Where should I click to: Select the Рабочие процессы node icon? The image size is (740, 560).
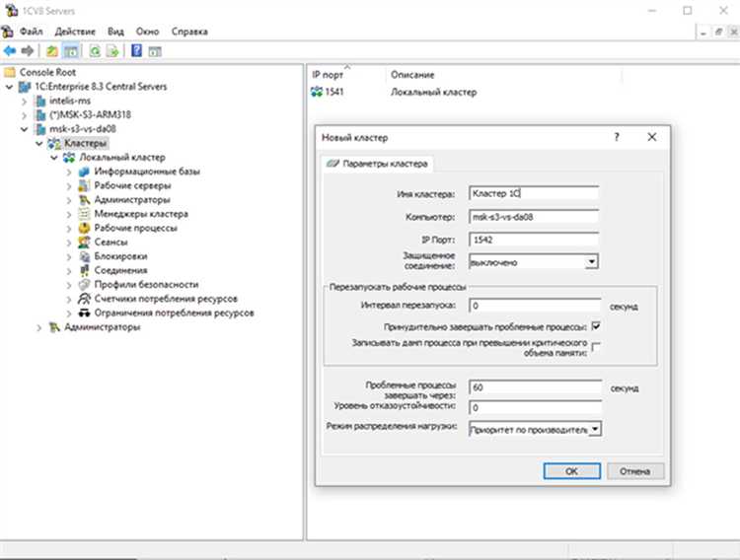click(x=85, y=228)
